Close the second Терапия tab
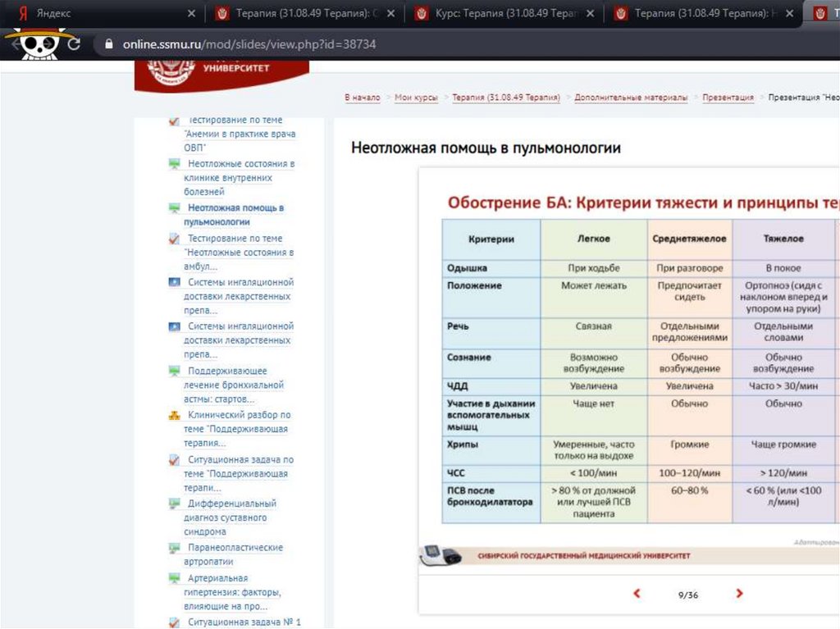The image size is (840, 629). [x=390, y=13]
